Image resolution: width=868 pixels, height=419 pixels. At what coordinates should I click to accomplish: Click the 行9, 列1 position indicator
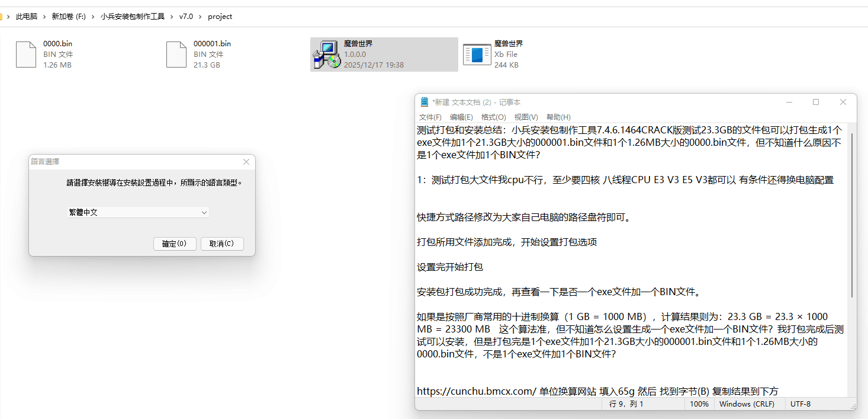click(x=625, y=404)
